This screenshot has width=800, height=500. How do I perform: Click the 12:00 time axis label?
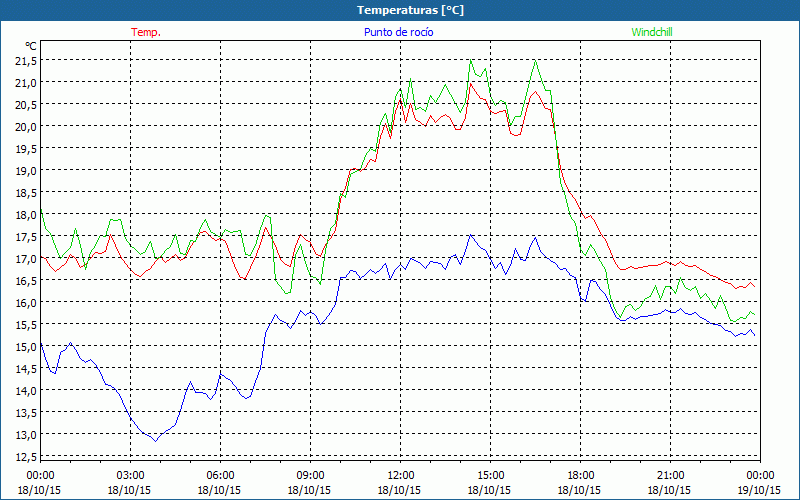(x=401, y=475)
